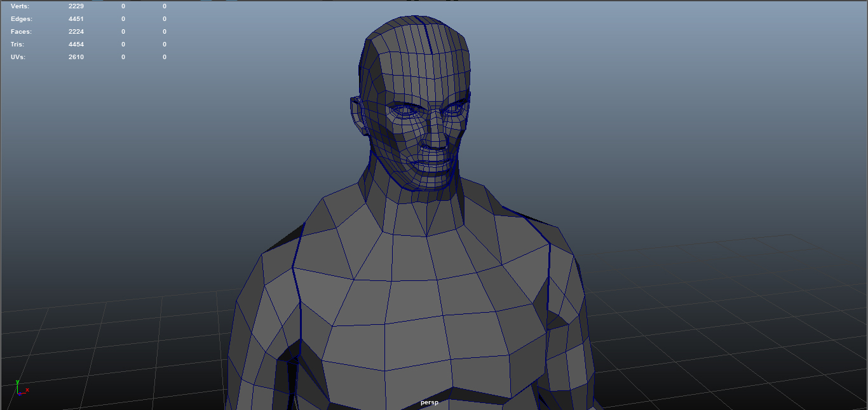Click the Faces count value 2224

pyautogui.click(x=76, y=32)
